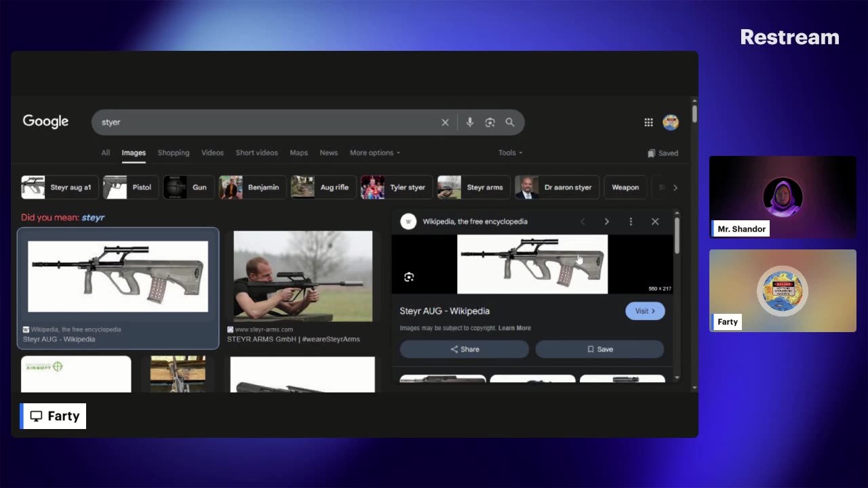The width and height of the screenshot is (868, 488).
Task: Click the Google logo
Action: 45,121
